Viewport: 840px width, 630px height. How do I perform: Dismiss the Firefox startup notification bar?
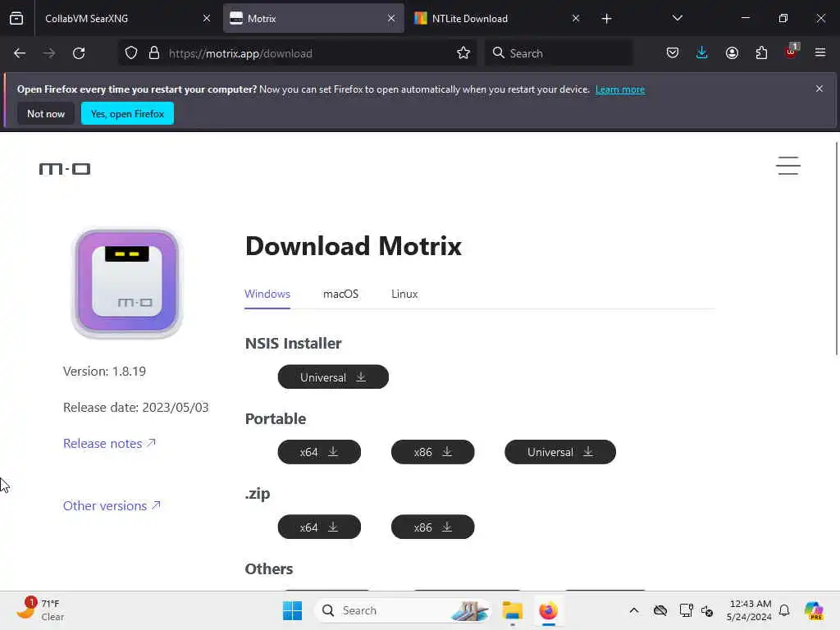pos(819,89)
